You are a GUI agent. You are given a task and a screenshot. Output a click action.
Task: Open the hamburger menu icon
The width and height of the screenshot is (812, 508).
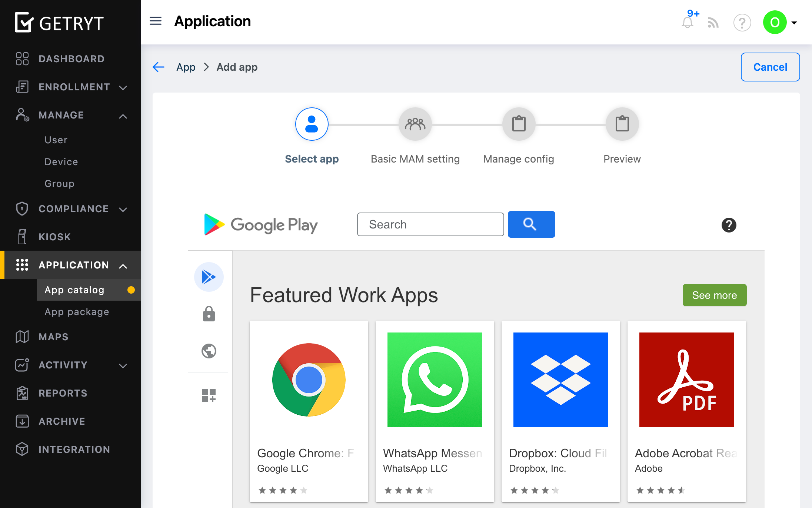pos(156,21)
